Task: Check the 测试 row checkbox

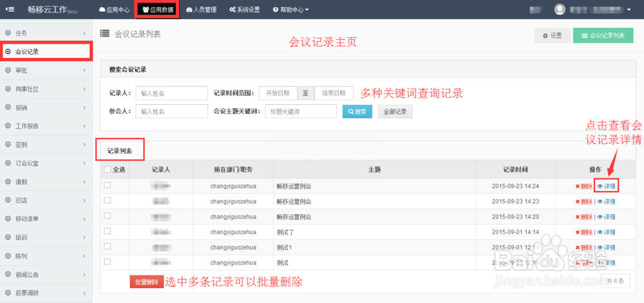Action: (x=107, y=262)
